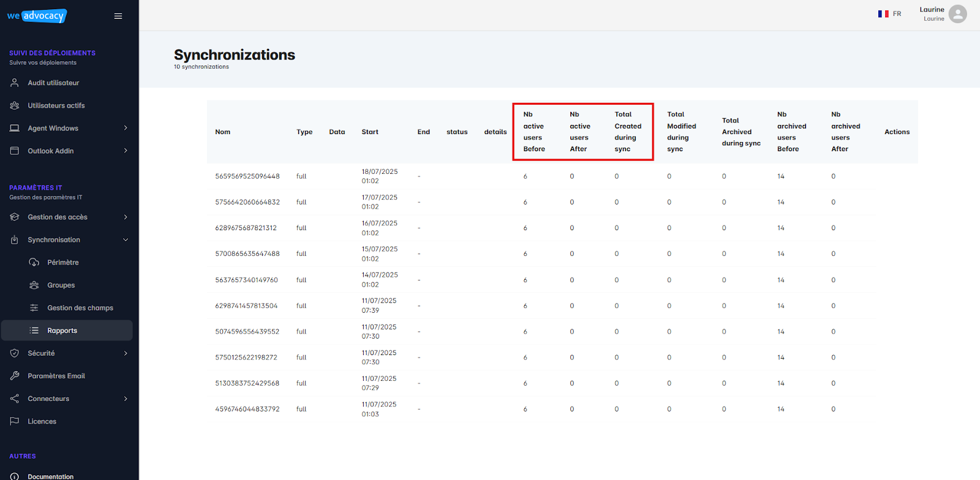Screen dimensions: 980x480
Task: Click the Gestion des champs sliders icon
Action: coord(34,308)
